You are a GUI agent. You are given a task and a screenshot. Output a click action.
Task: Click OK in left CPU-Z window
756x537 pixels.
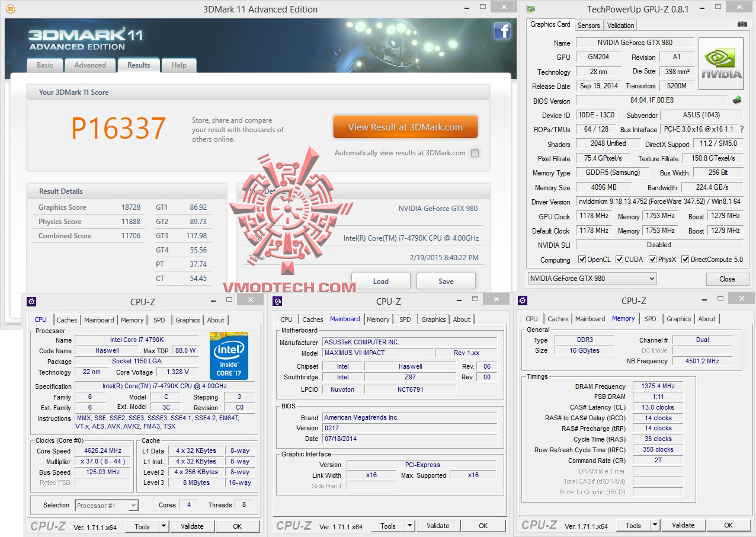[238, 526]
